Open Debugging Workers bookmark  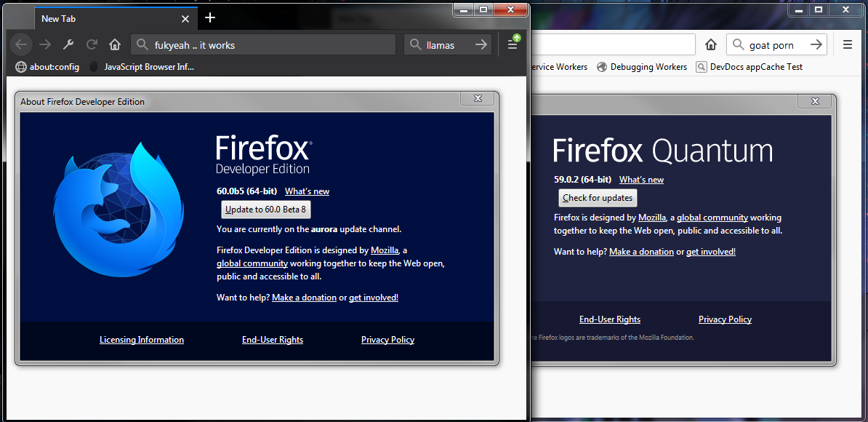coord(642,67)
